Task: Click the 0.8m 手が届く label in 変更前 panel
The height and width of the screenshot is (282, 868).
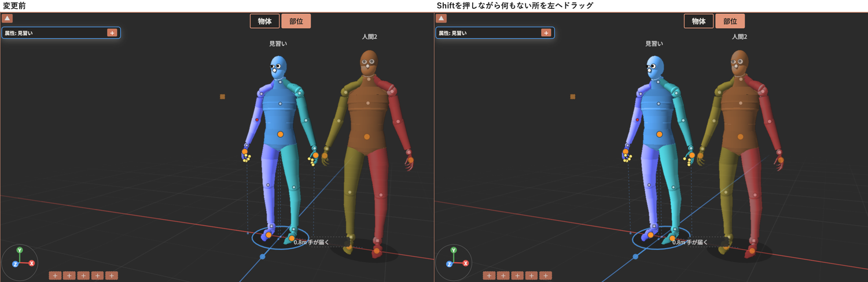Action: (311, 243)
